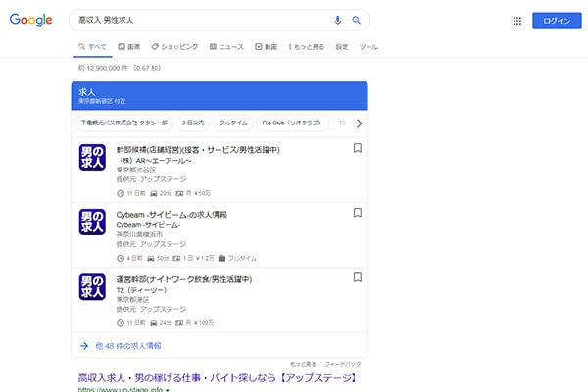Select the すべて tab

click(x=92, y=47)
